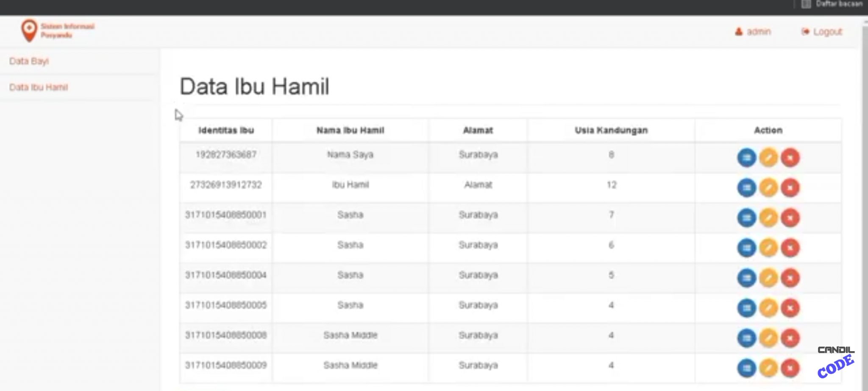Edit Sasha record with usia kandungan 6

(768, 248)
